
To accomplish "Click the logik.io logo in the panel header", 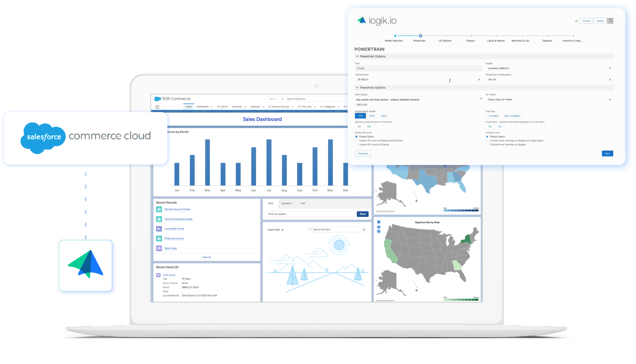I will [377, 21].
